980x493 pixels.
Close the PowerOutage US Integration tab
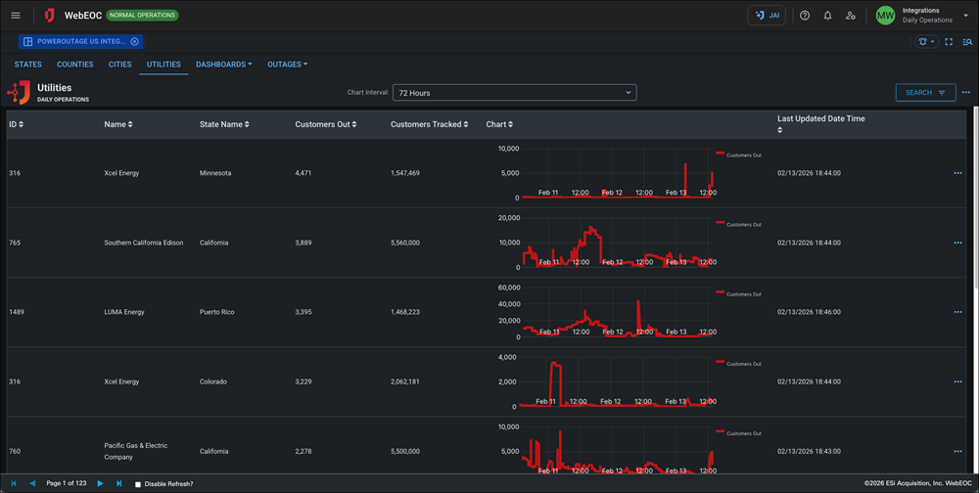click(135, 42)
